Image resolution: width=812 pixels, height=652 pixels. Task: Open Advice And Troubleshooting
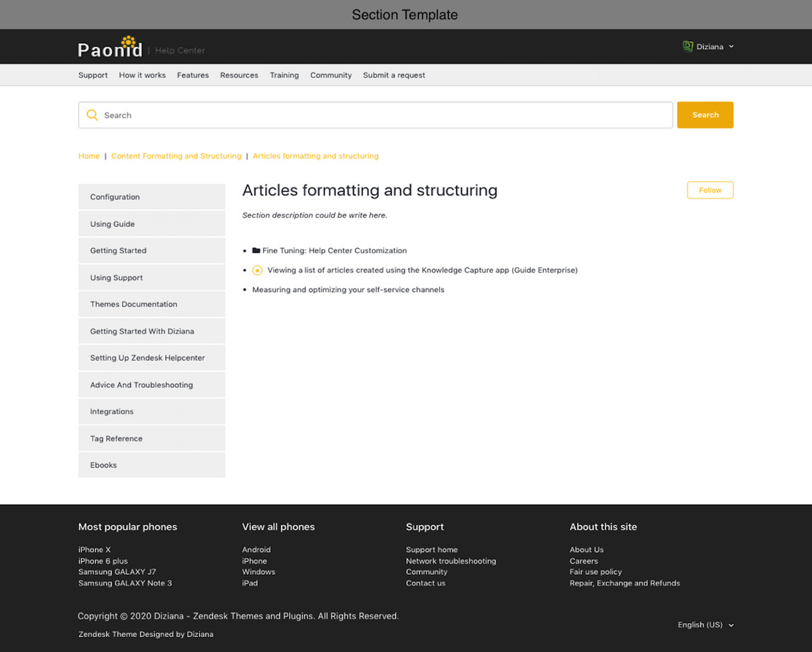coord(152,385)
